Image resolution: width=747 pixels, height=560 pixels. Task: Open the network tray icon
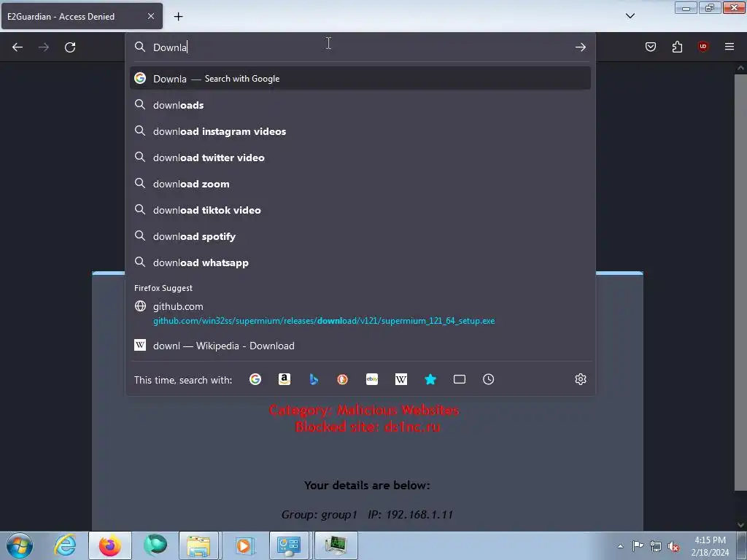point(656,547)
